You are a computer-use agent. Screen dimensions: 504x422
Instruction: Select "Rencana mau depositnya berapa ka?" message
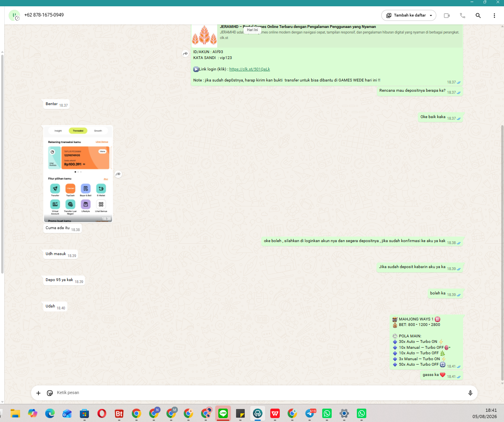420,91
